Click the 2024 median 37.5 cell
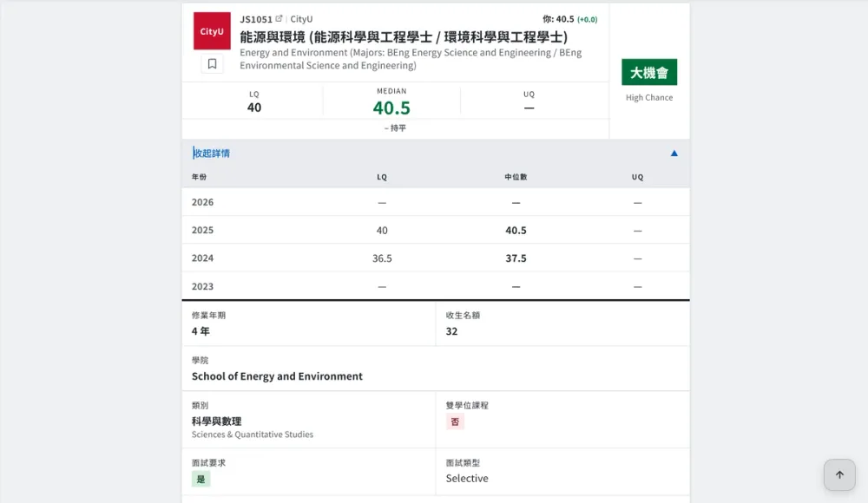The height and width of the screenshot is (503, 868). (516, 258)
